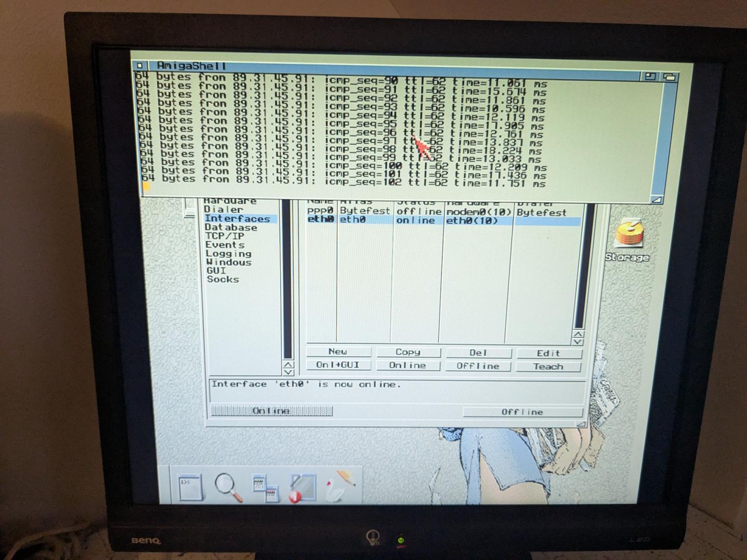Select the Database entry in sidebar
Viewport: 747px width, 560px height.
(x=230, y=227)
